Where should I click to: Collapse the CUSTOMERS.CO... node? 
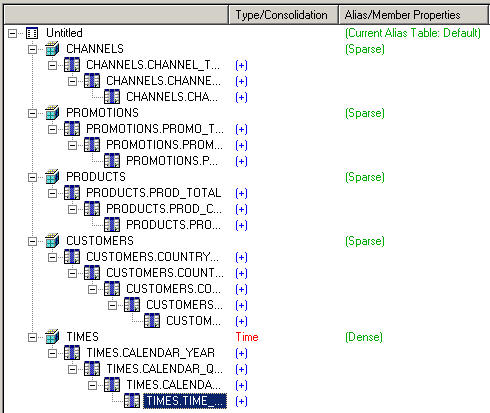click(92, 289)
